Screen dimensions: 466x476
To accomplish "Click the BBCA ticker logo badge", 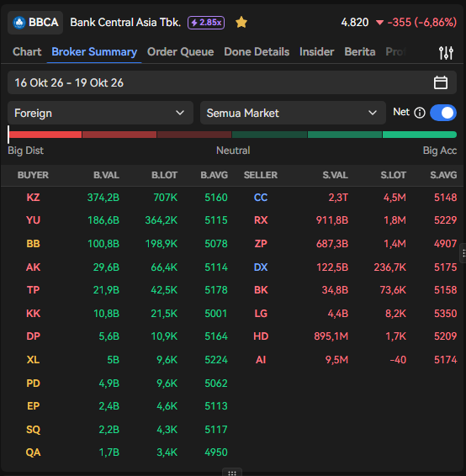I will [x=35, y=23].
